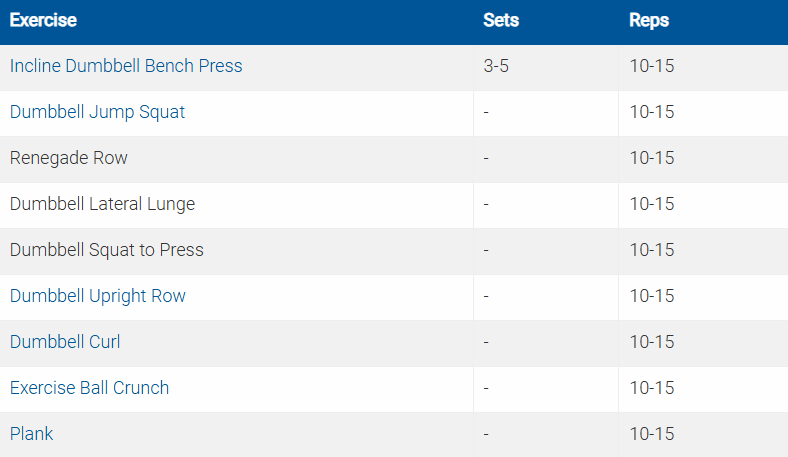Select sets dash for Dumbbell Jump Squat
This screenshot has width=788, height=457.
[x=486, y=112]
